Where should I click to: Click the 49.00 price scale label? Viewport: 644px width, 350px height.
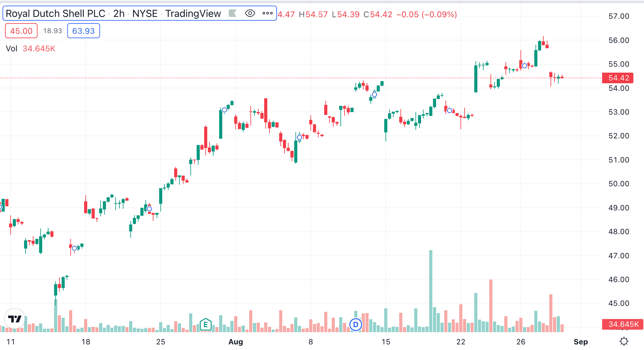(619, 208)
